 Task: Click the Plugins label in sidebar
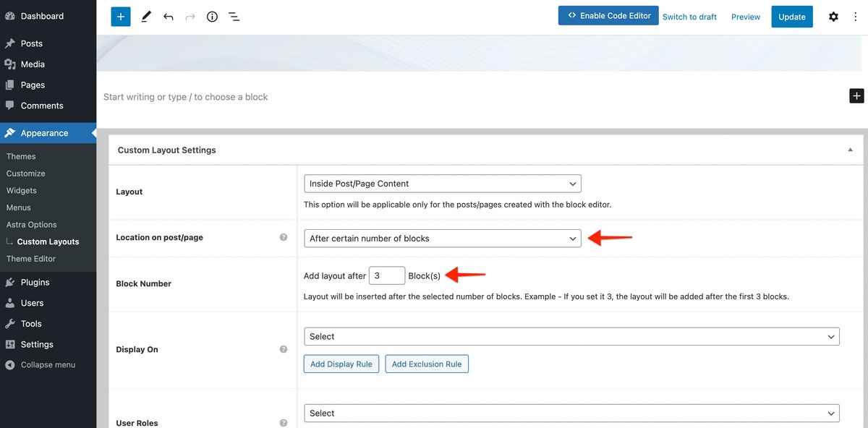(35, 282)
